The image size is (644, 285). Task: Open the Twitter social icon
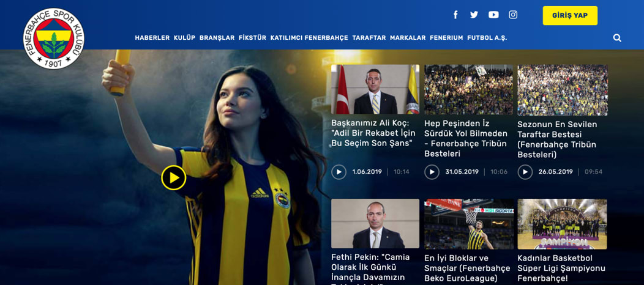pos(474,15)
